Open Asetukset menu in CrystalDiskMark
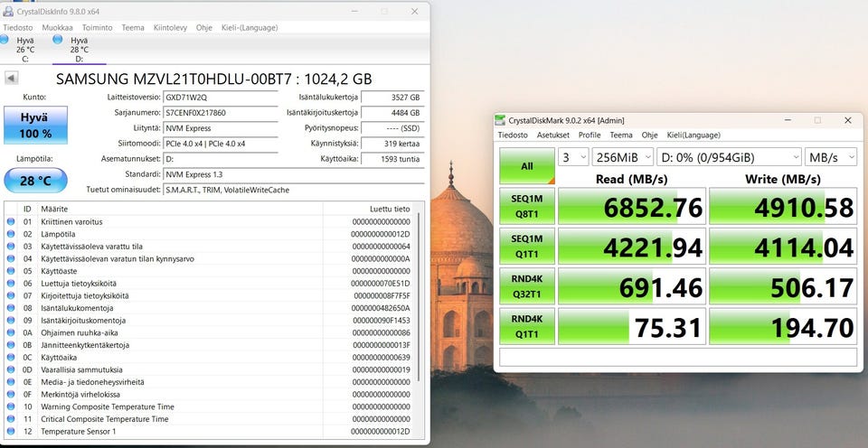 (553, 135)
